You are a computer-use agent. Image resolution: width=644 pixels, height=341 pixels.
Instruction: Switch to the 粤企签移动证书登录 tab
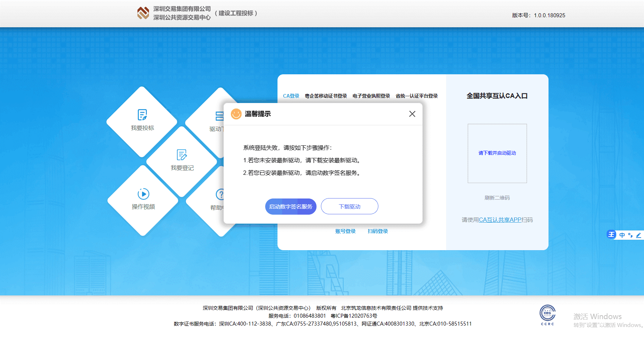pos(326,96)
